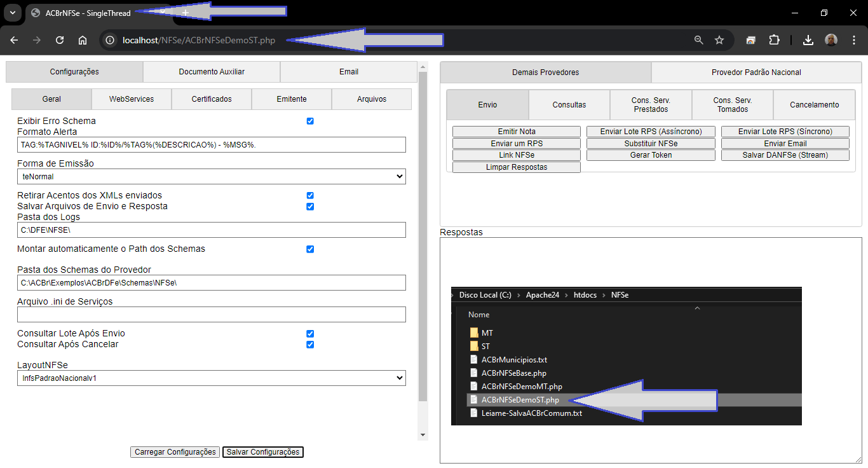This screenshot has width=868, height=468.
Task: Bookmark this page with star icon
Action: (719, 40)
